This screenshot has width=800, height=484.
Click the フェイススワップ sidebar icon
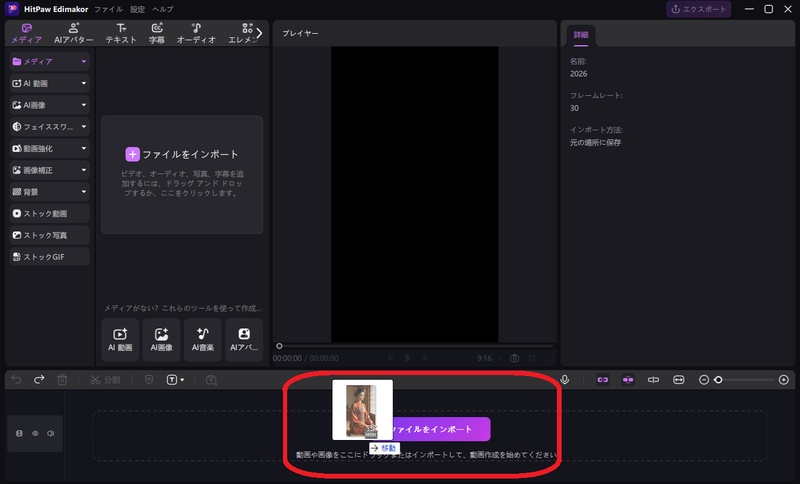click(17, 126)
